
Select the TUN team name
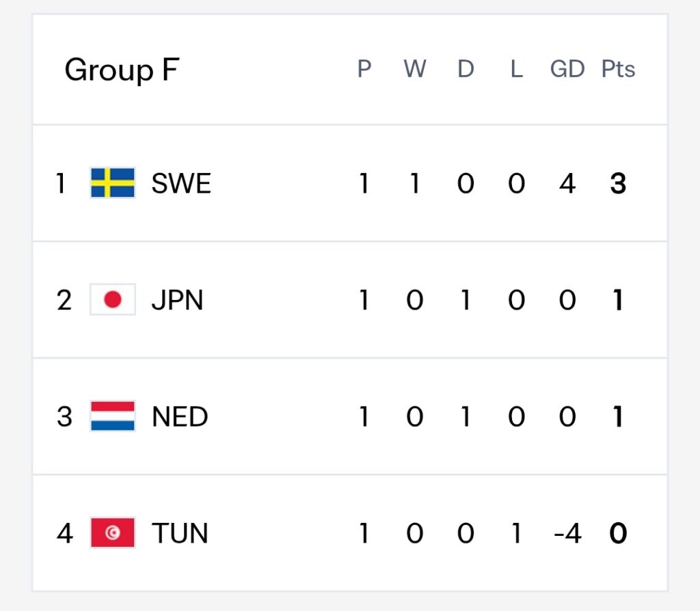click(180, 533)
